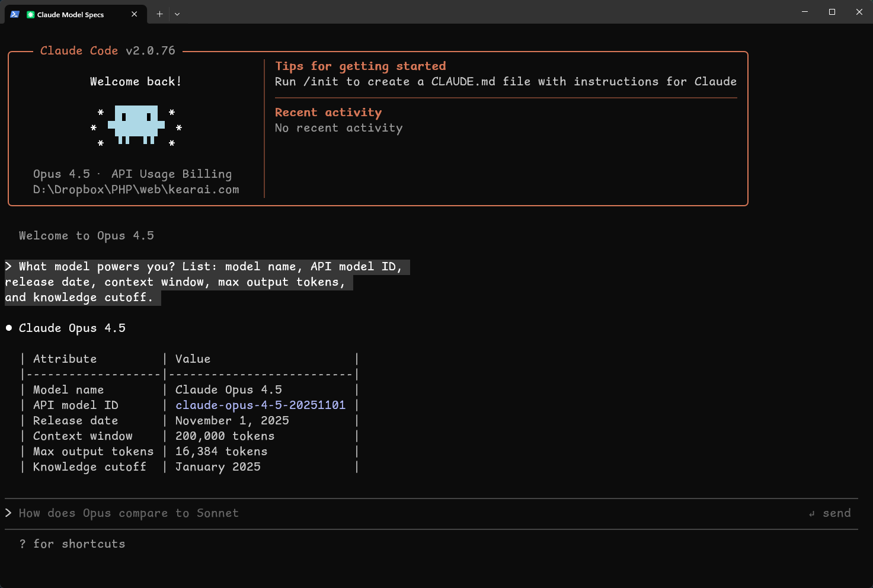Image resolution: width=873 pixels, height=588 pixels.
Task: Click 'Welcome back!' text
Action: (x=136, y=82)
